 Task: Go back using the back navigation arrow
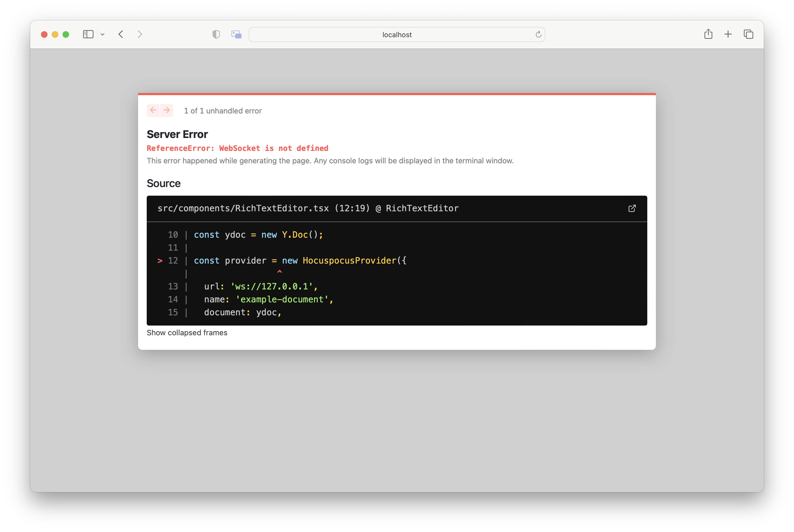121,34
